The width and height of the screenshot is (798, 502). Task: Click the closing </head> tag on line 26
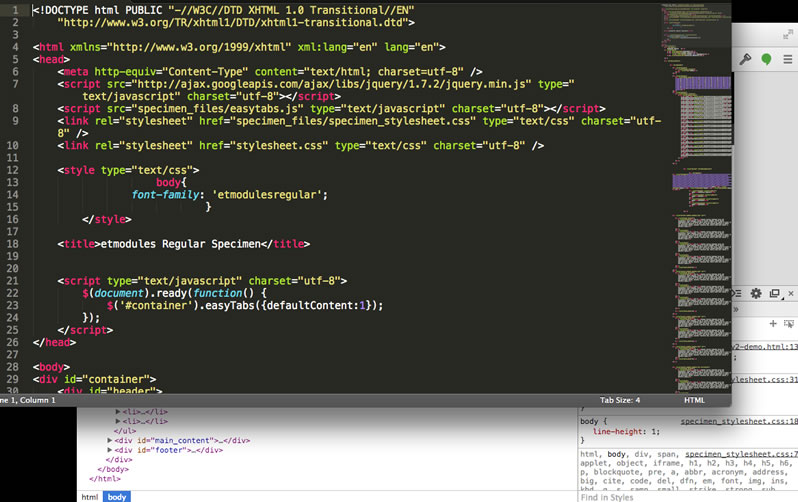pyautogui.click(x=54, y=343)
